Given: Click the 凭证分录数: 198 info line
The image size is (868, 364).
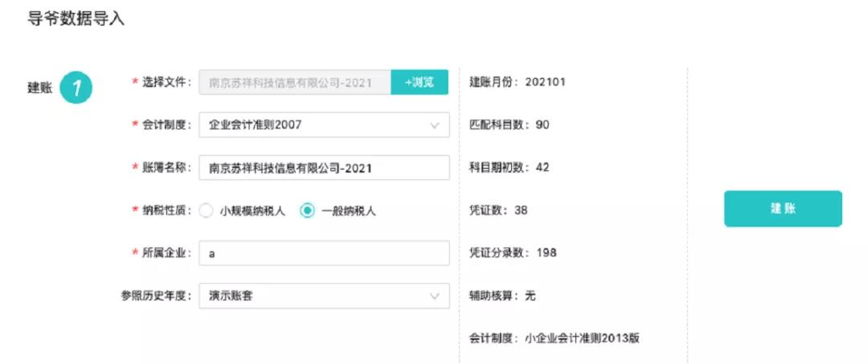Looking at the screenshot, I should click(513, 252).
